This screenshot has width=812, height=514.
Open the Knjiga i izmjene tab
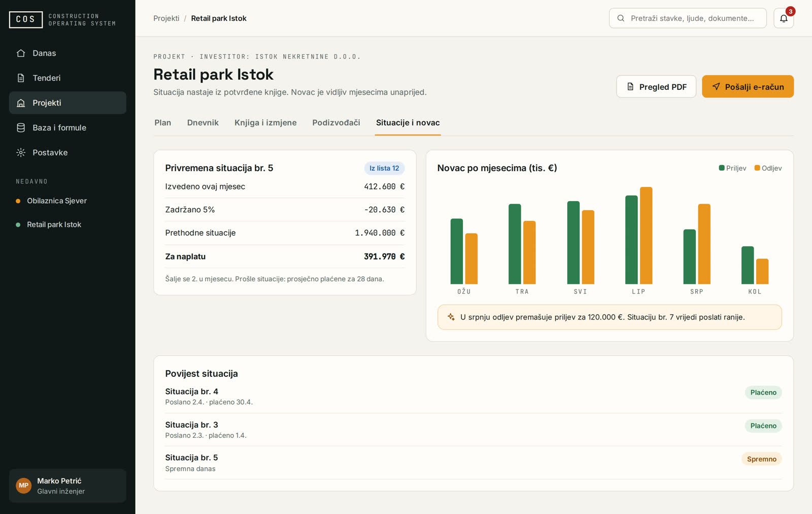(x=265, y=123)
